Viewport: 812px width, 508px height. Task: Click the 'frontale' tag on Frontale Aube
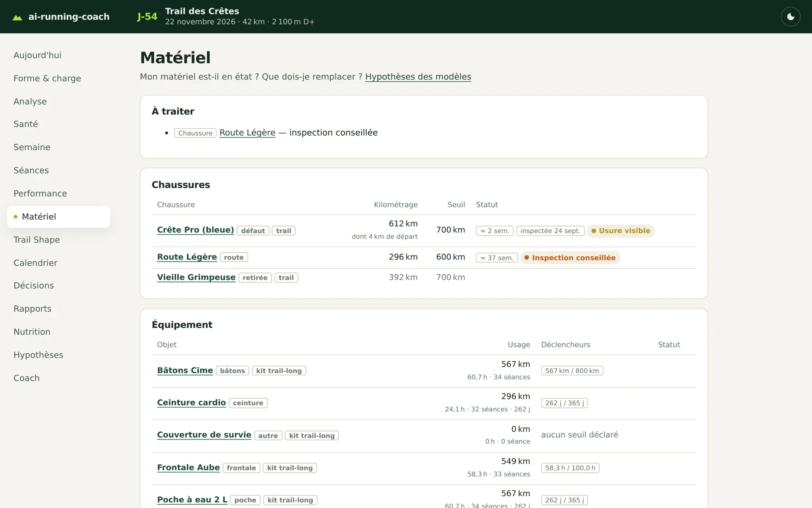241,468
